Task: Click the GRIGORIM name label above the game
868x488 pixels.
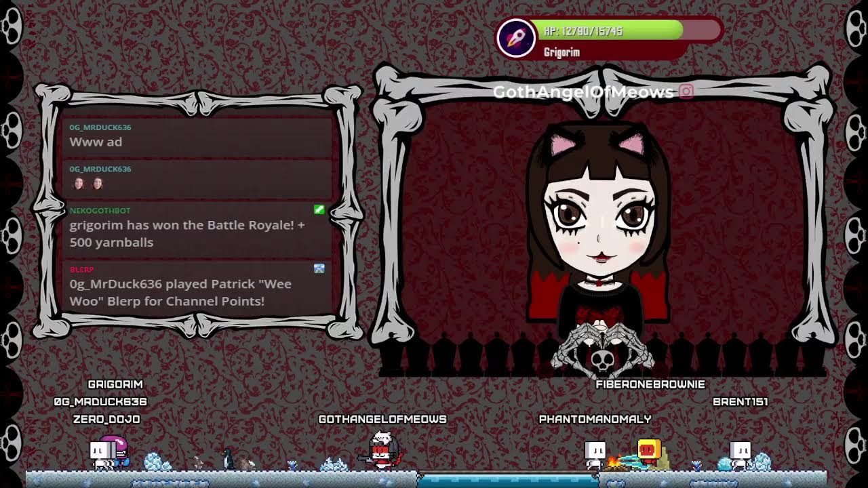Action: tap(115, 384)
